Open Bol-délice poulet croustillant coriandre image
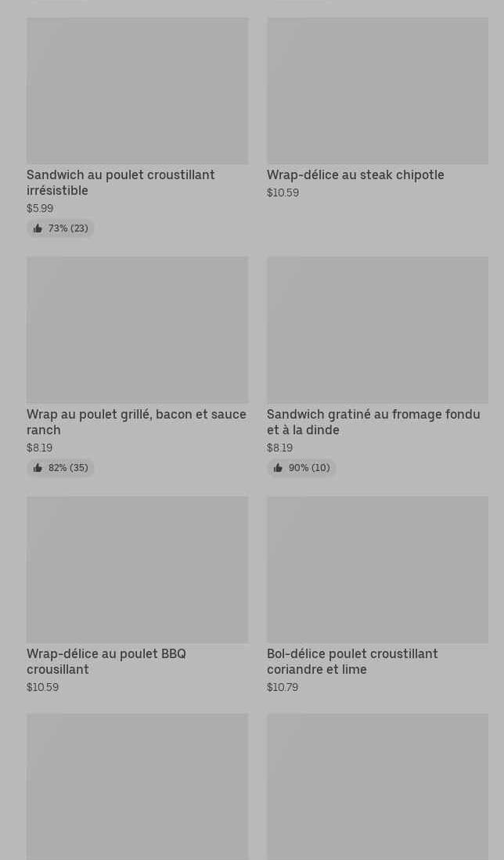This screenshot has width=504, height=860. tap(377, 570)
